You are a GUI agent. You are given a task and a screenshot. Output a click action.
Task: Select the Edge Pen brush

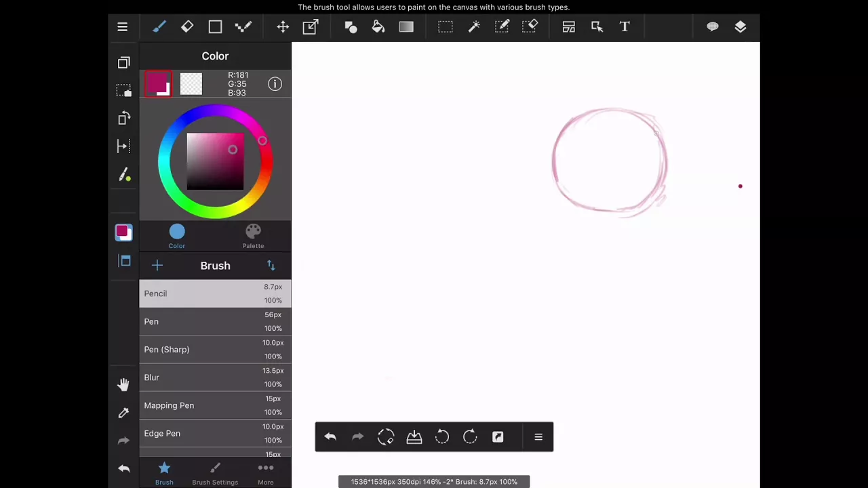215,433
